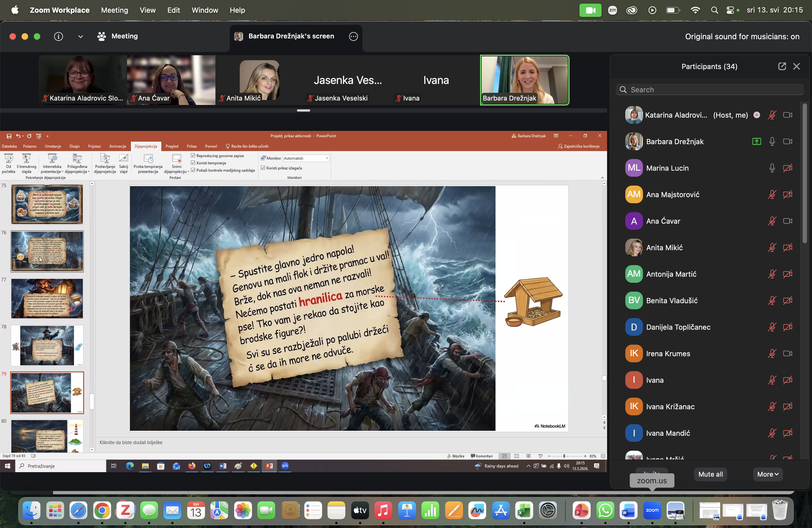This screenshot has height=528, width=812.
Task: Click the Meeting button in the Zoom toolbar
Action: click(x=117, y=36)
